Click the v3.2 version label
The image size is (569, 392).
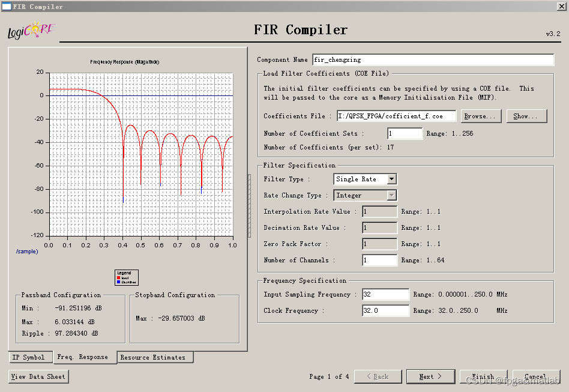[553, 34]
